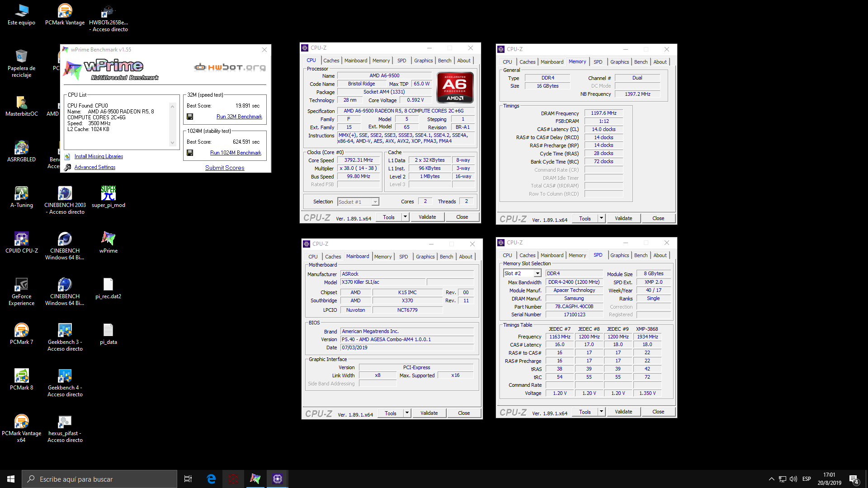This screenshot has height=488, width=868.
Task: Expand Tools dropdown arrow in SPD tab window
Action: (602, 412)
